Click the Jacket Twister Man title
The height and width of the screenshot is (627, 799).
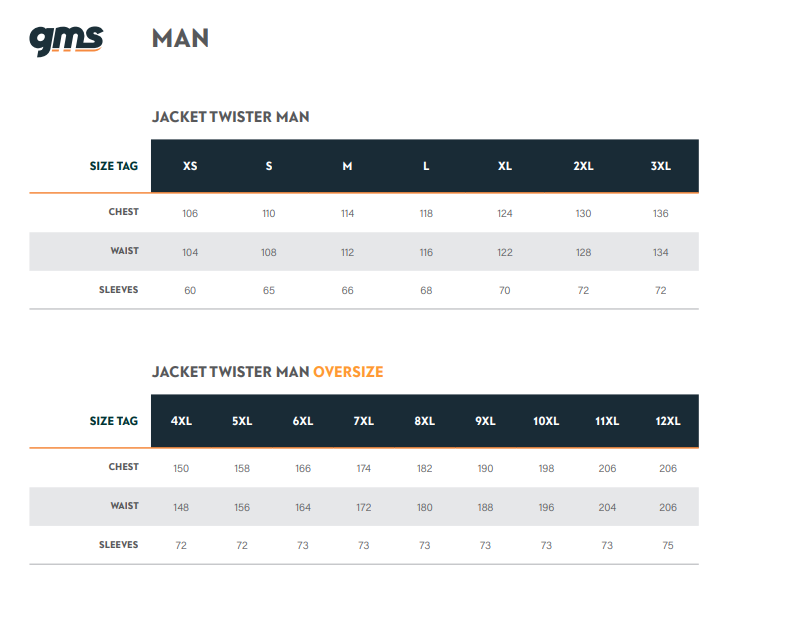[x=230, y=117]
